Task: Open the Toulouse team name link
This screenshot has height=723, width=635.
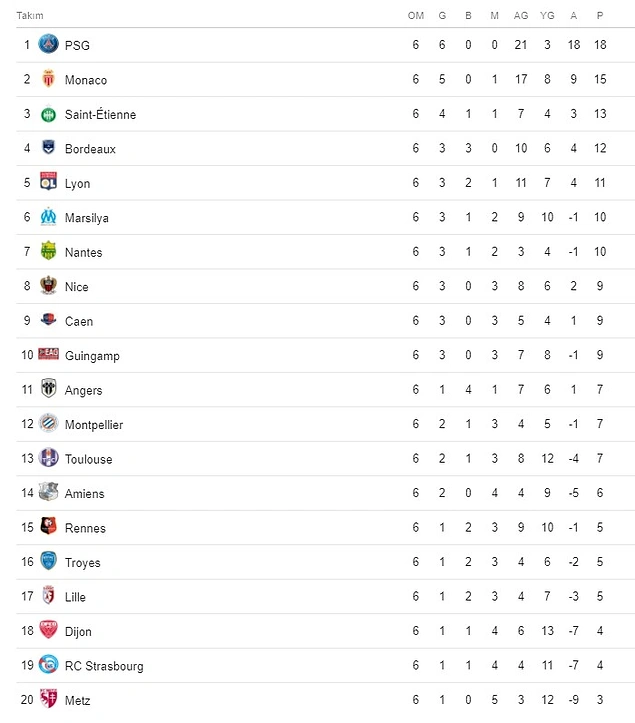Action: pyautogui.click(x=88, y=459)
